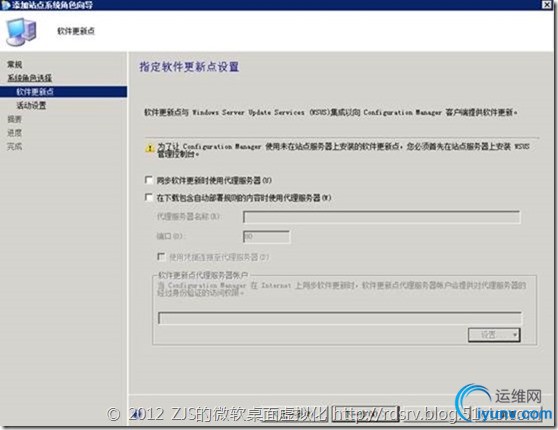
Task: Click the title bar wizard icon
Action: [5, 5]
